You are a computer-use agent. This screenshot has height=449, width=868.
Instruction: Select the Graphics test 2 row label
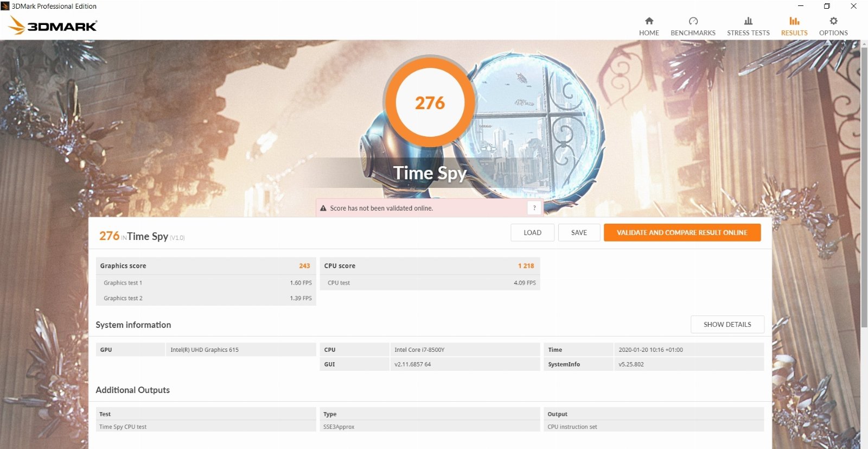coord(123,298)
